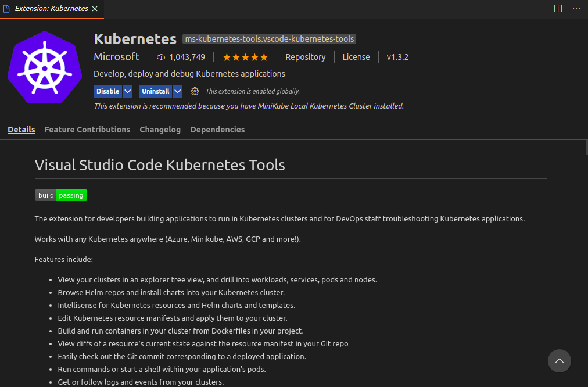588x387 pixels.
Task: Click the bullet about viewing clusters in explorer tree
Action: click(217, 279)
